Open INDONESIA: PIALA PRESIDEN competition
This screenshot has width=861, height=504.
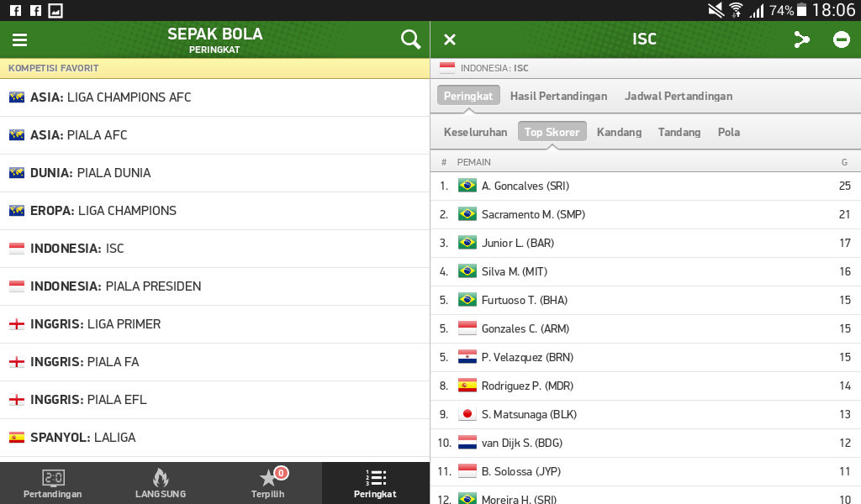(x=214, y=286)
